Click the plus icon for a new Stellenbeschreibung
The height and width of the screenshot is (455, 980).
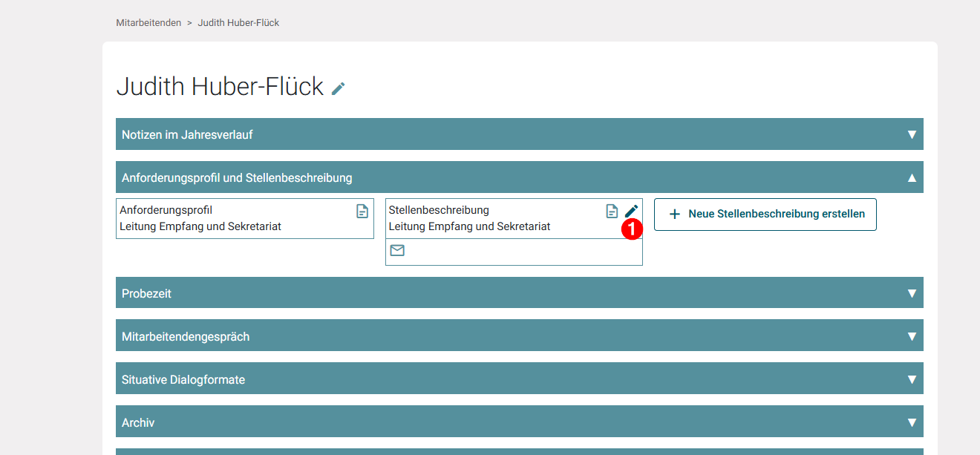[674, 214]
